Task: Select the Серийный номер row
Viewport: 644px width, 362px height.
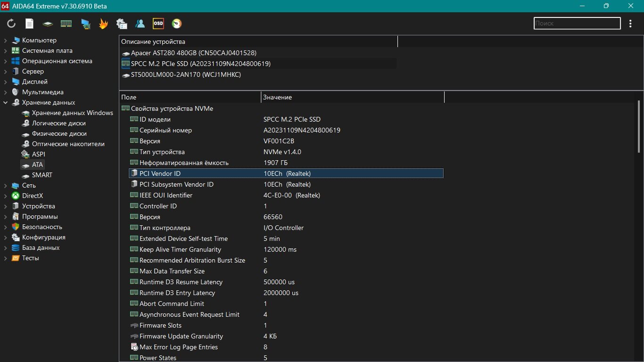Action: (286, 131)
